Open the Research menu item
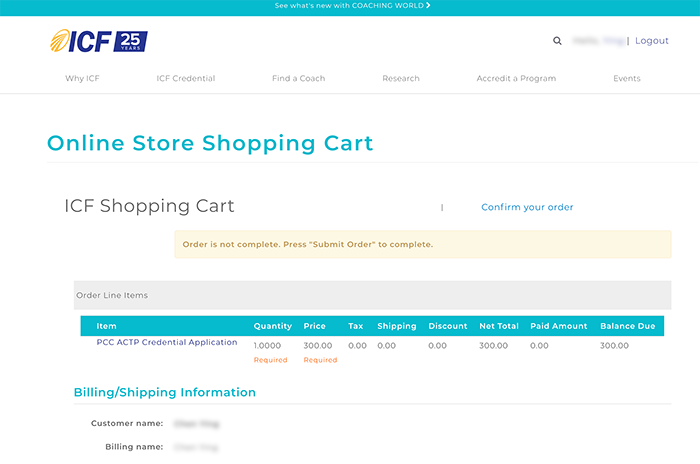The width and height of the screenshot is (700, 464). tap(400, 78)
